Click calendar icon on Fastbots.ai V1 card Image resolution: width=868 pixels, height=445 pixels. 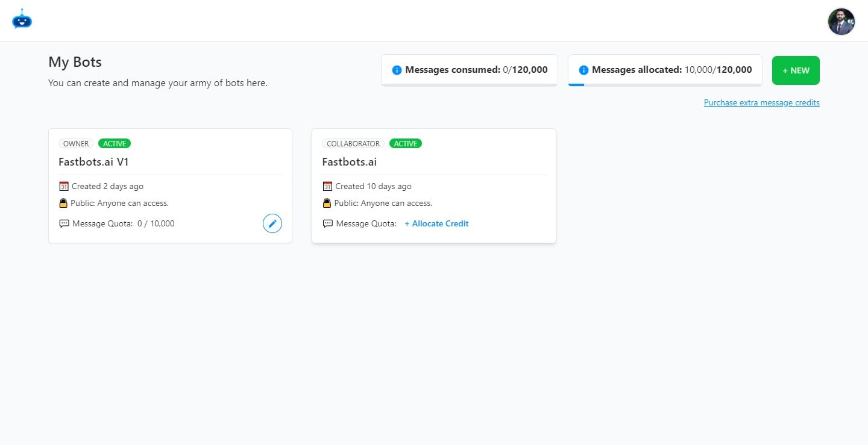point(64,186)
